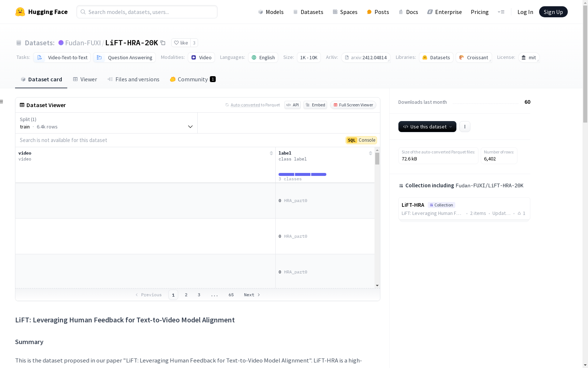Open Spaces in top navigation
The height and width of the screenshot is (368, 588).
tap(345, 12)
